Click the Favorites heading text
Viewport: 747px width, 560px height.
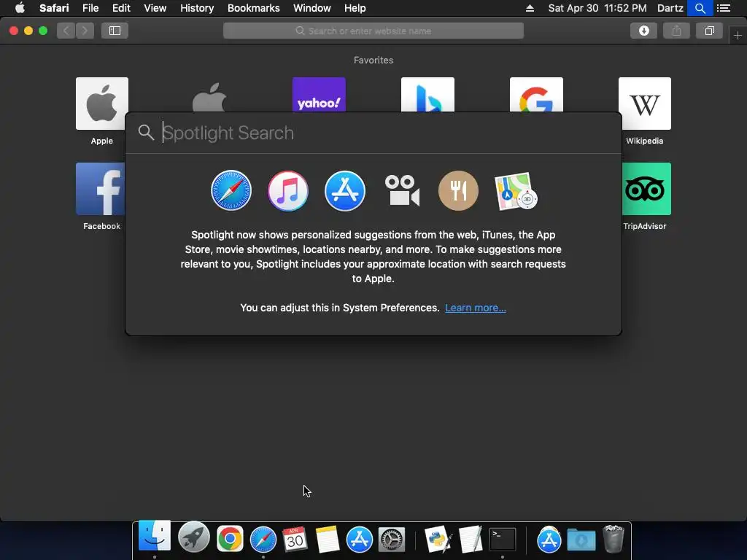pos(373,60)
